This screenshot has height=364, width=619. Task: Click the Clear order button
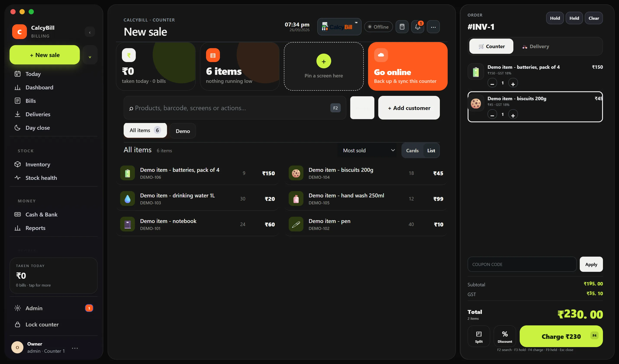tap(593, 18)
